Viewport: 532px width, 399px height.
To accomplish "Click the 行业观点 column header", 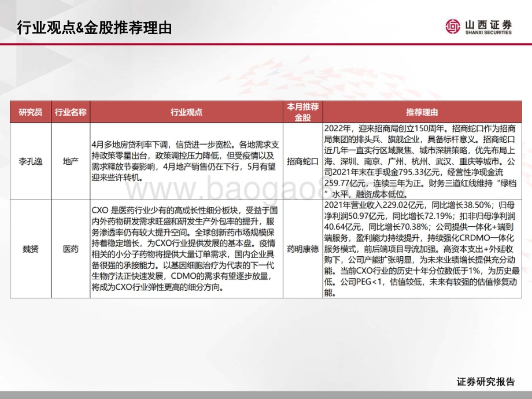I will coord(186,112).
